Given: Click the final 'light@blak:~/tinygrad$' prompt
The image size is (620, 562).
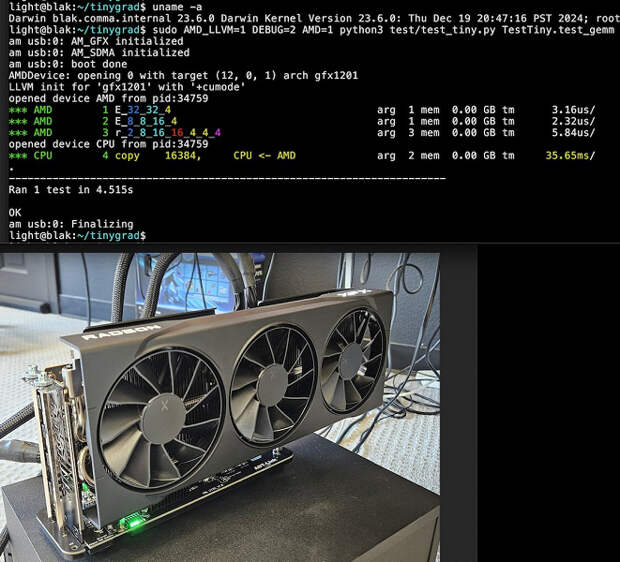Looking at the screenshot, I should pyautogui.click(x=78, y=236).
